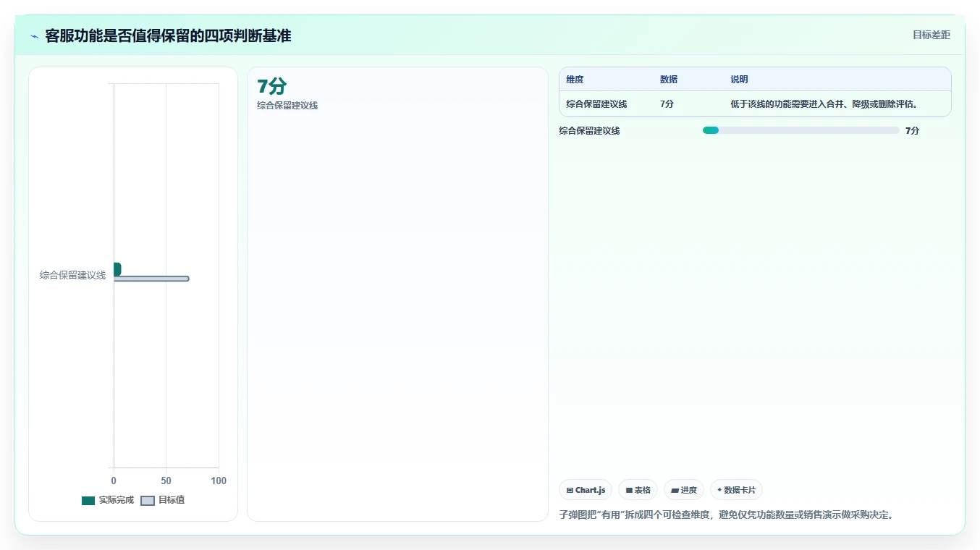The height and width of the screenshot is (550, 980).
Task: Select the 说明 table column header
Action: [739, 80]
